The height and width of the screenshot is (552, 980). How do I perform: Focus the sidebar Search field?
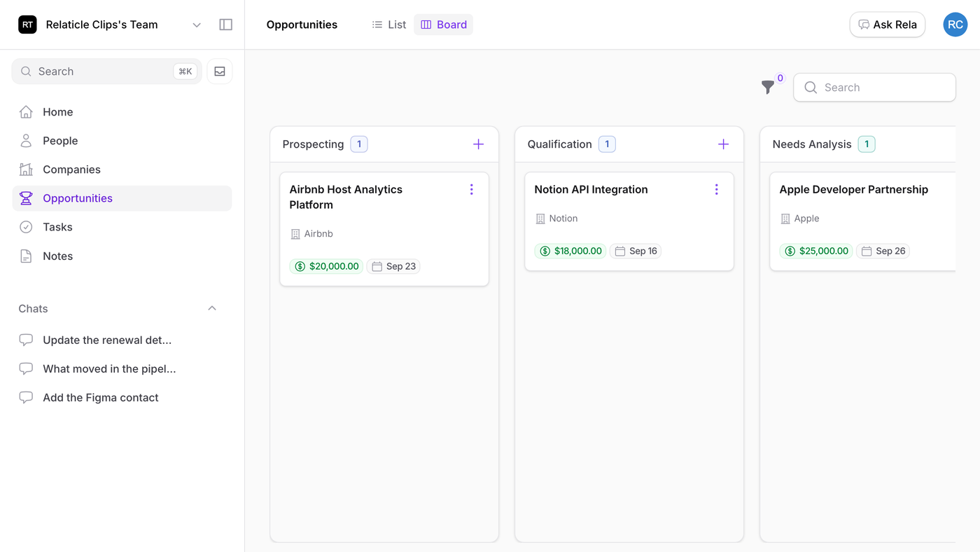107,71
